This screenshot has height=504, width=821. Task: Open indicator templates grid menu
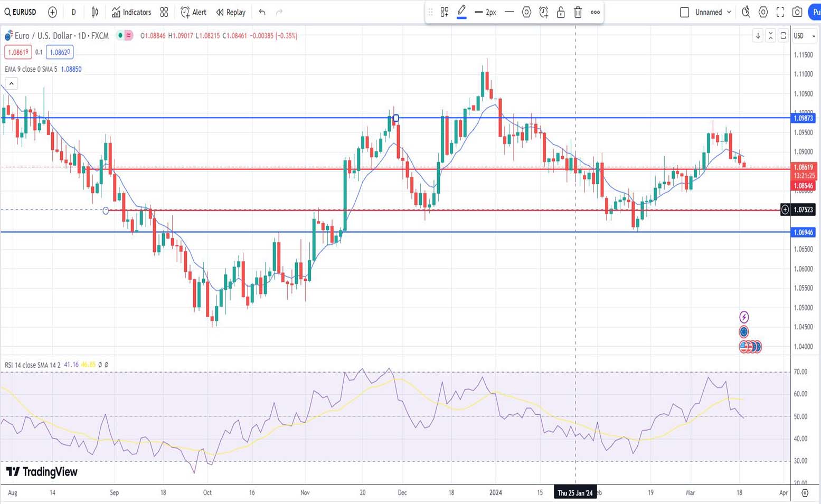164,12
